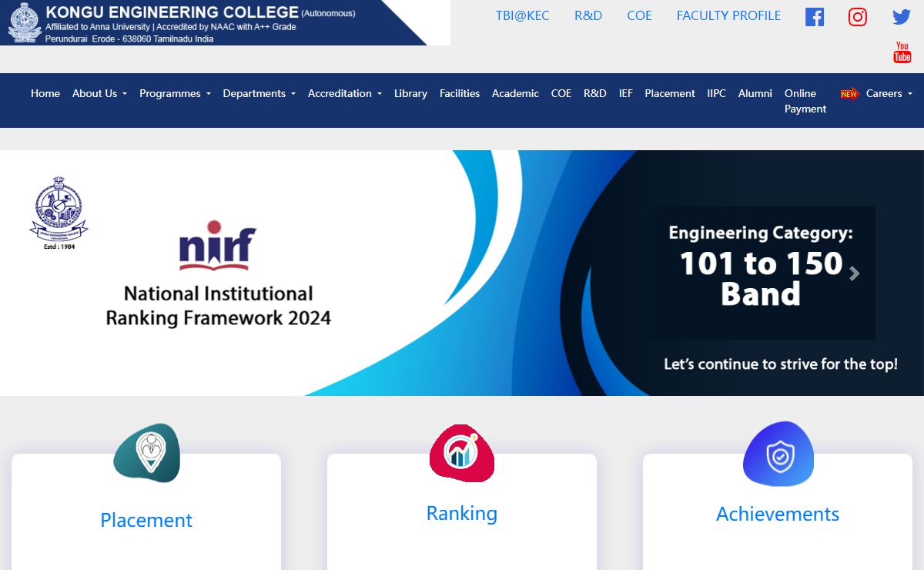Open the Achievements card heading link

click(778, 514)
